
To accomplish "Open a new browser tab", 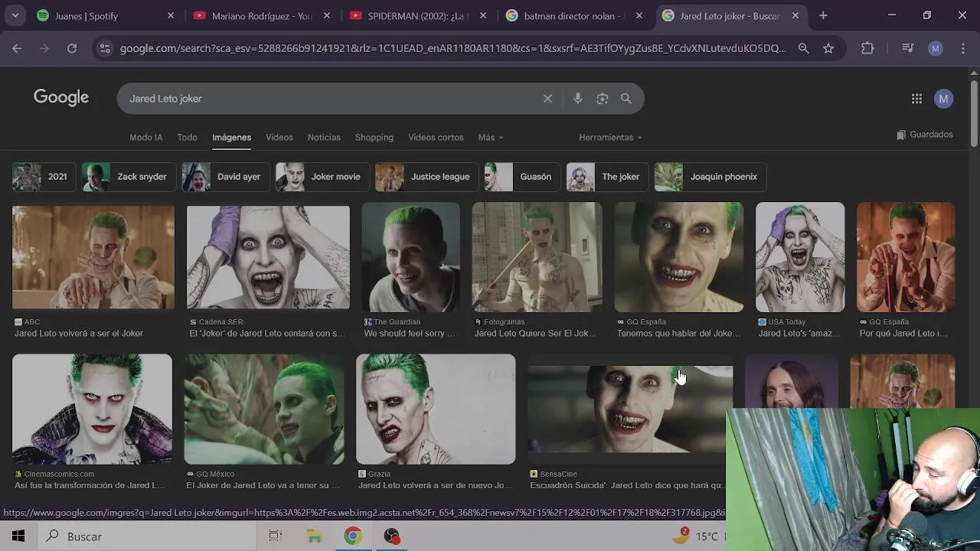I will pos(823,15).
